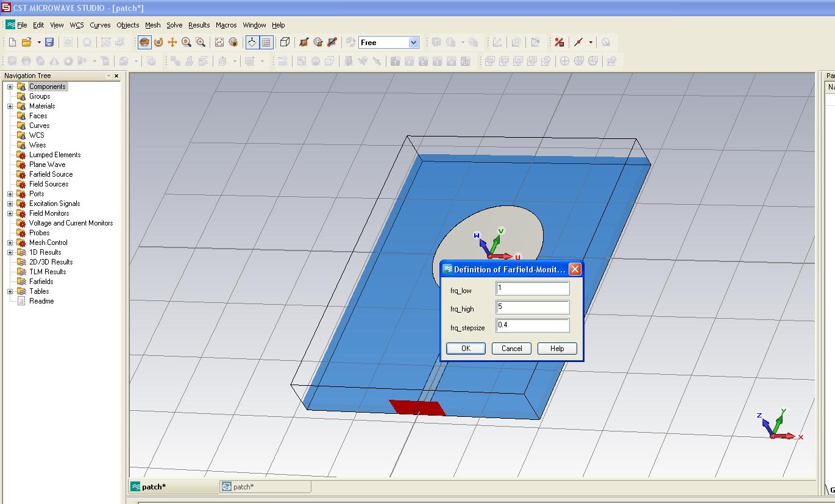Click OK in the Farfield-Monitor dialog
Viewport: 835px width, 504px height.
(x=466, y=349)
